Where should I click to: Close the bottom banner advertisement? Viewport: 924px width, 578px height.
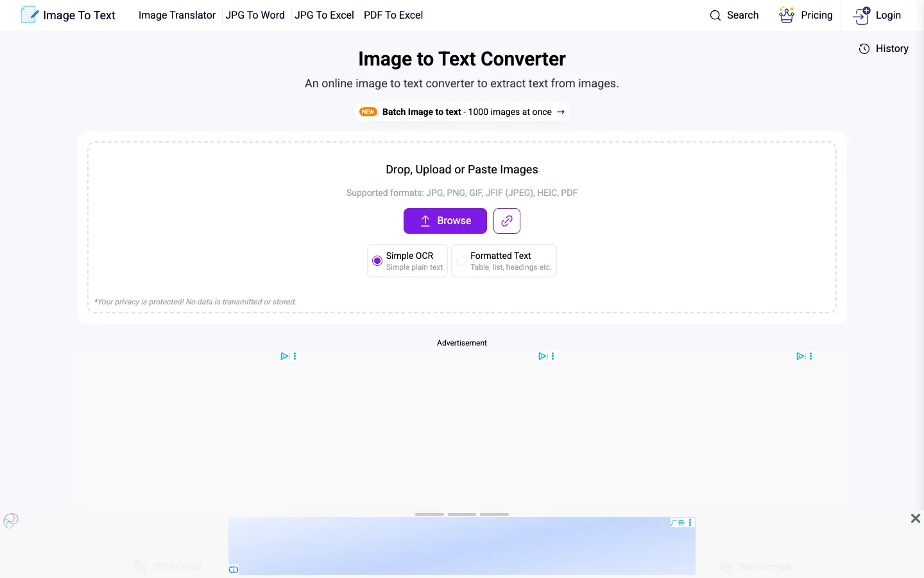(x=916, y=518)
